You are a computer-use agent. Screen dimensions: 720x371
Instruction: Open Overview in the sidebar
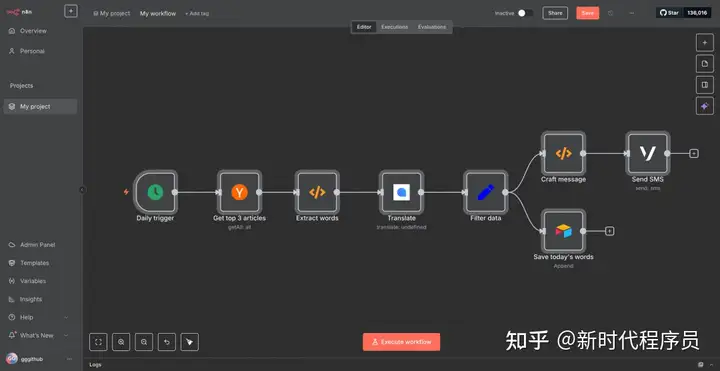tap(40, 31)
